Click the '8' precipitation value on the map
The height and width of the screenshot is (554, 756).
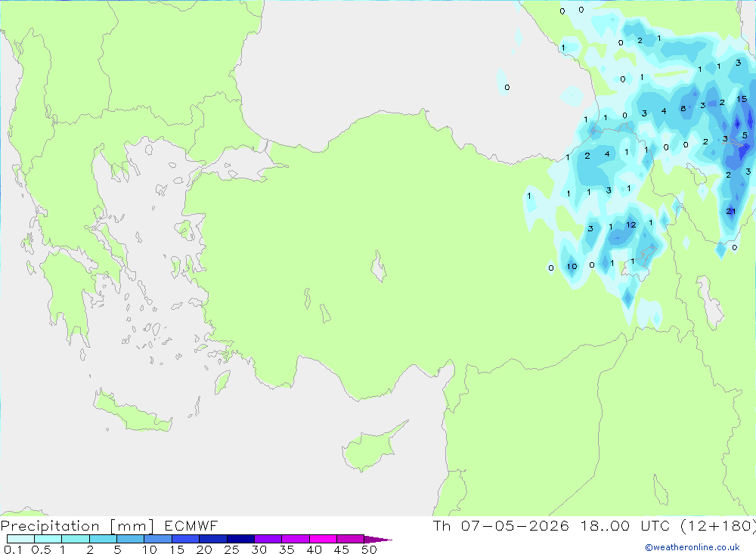683,109
